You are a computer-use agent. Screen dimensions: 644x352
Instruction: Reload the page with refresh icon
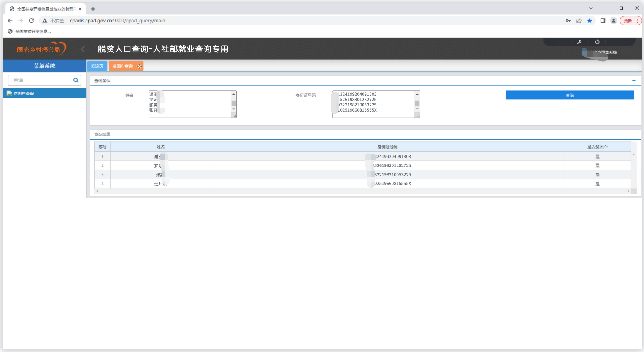(x=32, y=21)
